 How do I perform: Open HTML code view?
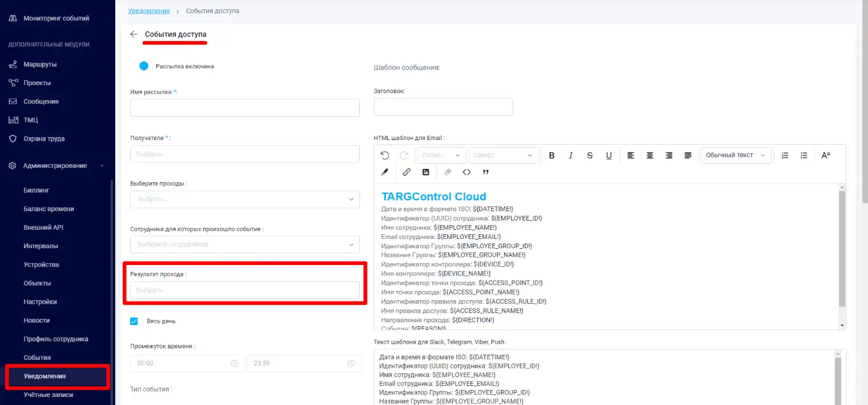pos(467,172)
